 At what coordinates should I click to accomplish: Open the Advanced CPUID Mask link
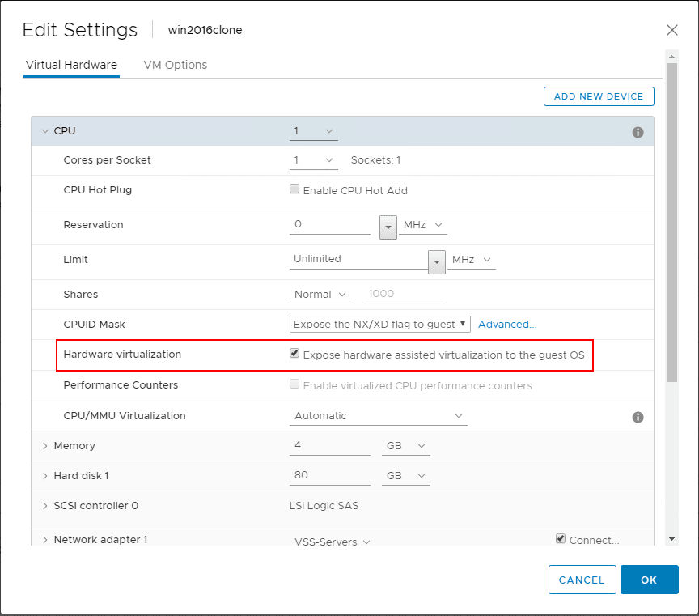(x=507, y=325)
